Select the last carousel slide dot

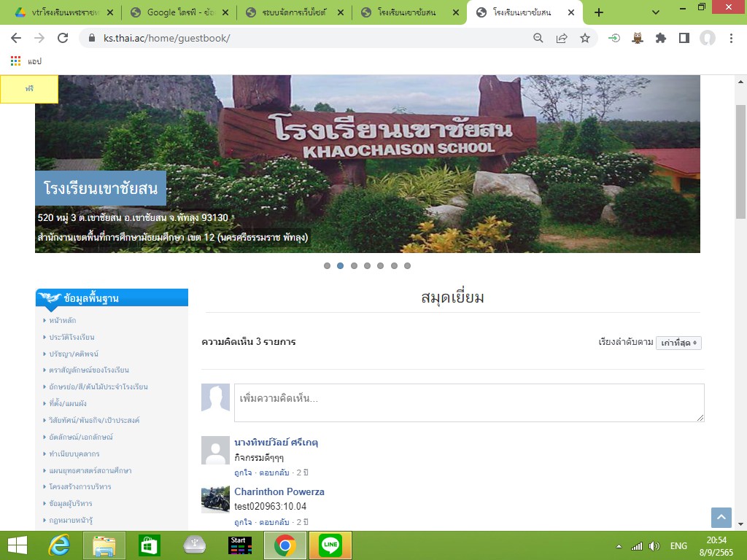click(x=407, y=266)
